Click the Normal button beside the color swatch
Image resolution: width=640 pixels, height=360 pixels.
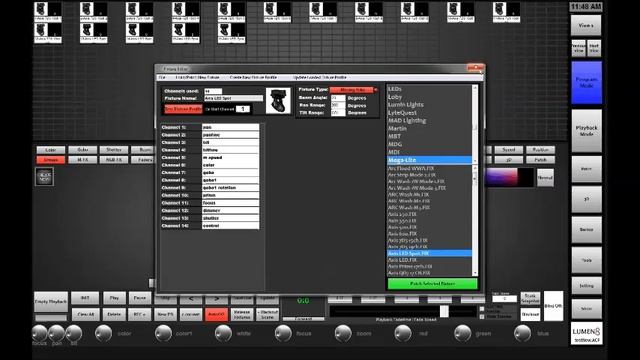545,178
